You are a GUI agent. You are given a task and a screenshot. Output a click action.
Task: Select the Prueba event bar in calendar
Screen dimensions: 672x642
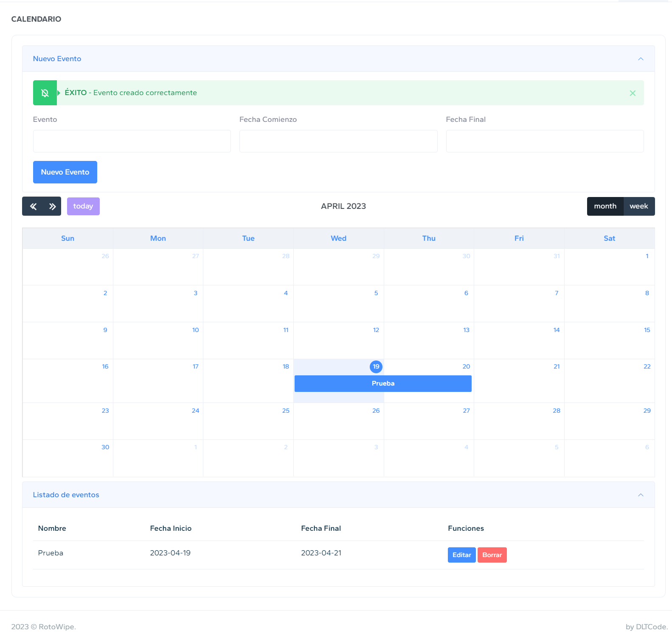[382, 383]
